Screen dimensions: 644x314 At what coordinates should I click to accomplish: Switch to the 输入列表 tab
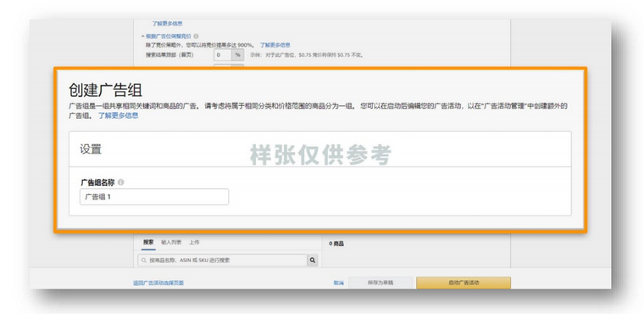171,243
